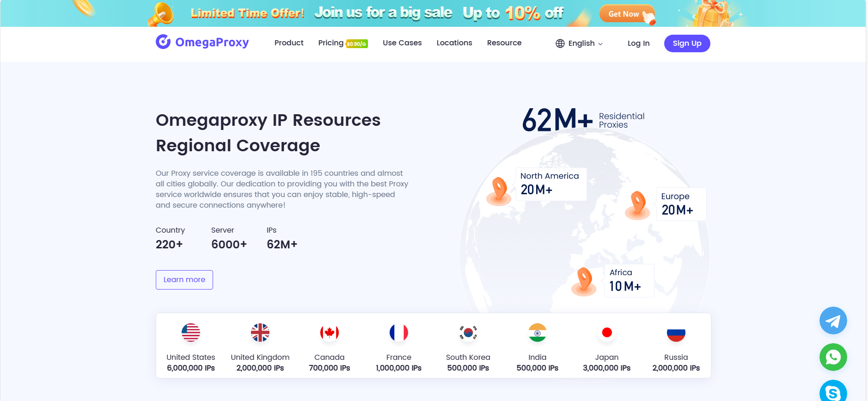Open the WhatsApp chat icon
Viewport: 868px width, 401px height.
click(833, 357)
